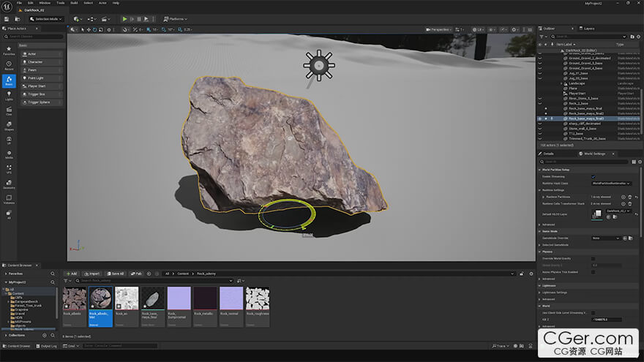This screenshot has height=362, width=644.
Task: Click the Save current level icon
Action: click(x=8, y=19)
